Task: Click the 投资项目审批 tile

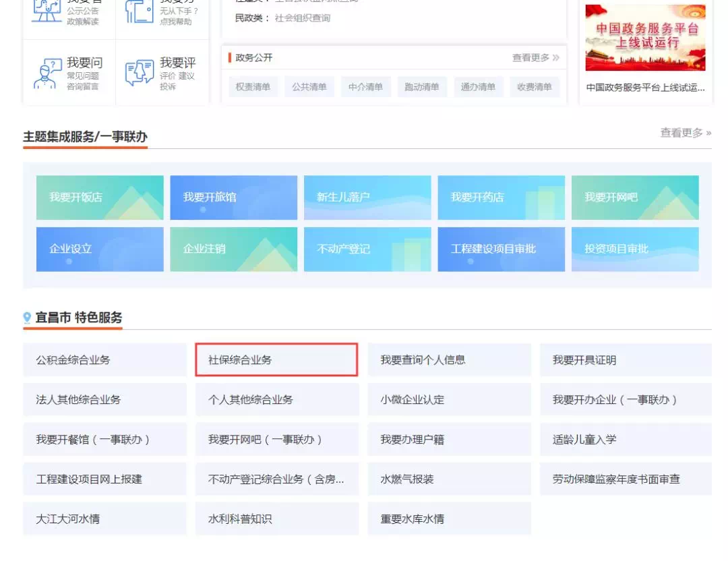Action: 634,249
